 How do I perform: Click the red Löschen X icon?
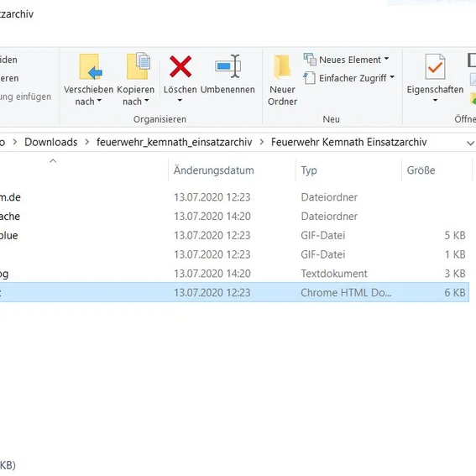point(180,66)
